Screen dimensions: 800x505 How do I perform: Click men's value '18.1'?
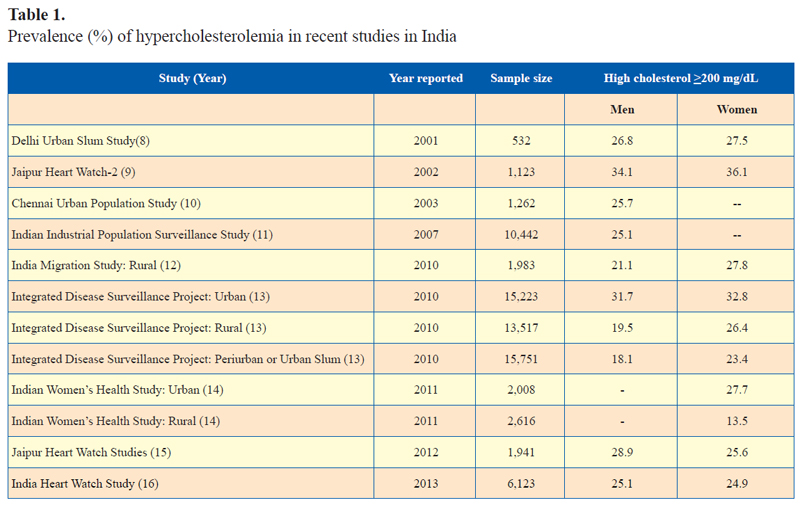[x=622, y=359]
